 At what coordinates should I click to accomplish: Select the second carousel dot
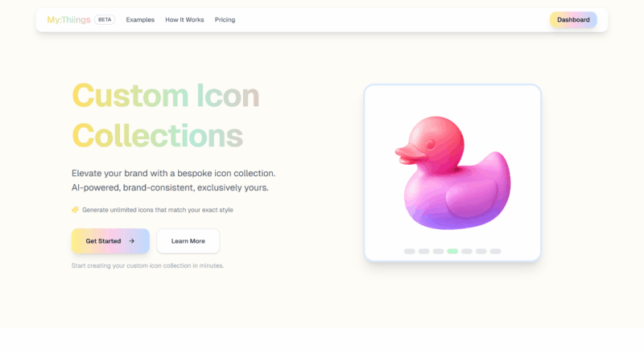tap(424, 251)
